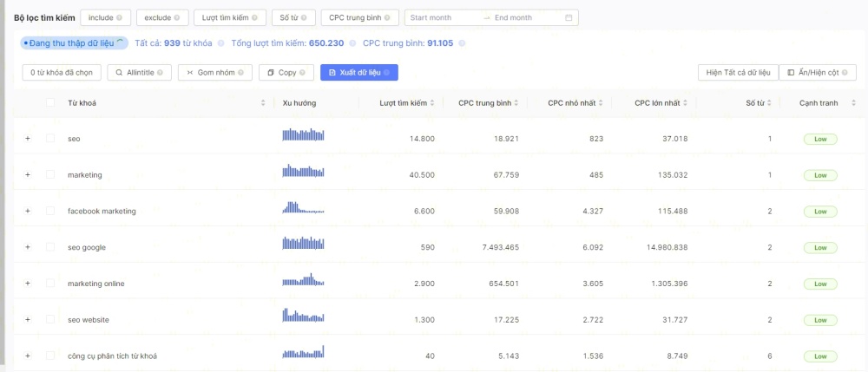Sort by Lượt tìm kiếm column arrows

(x=432, y=103)
